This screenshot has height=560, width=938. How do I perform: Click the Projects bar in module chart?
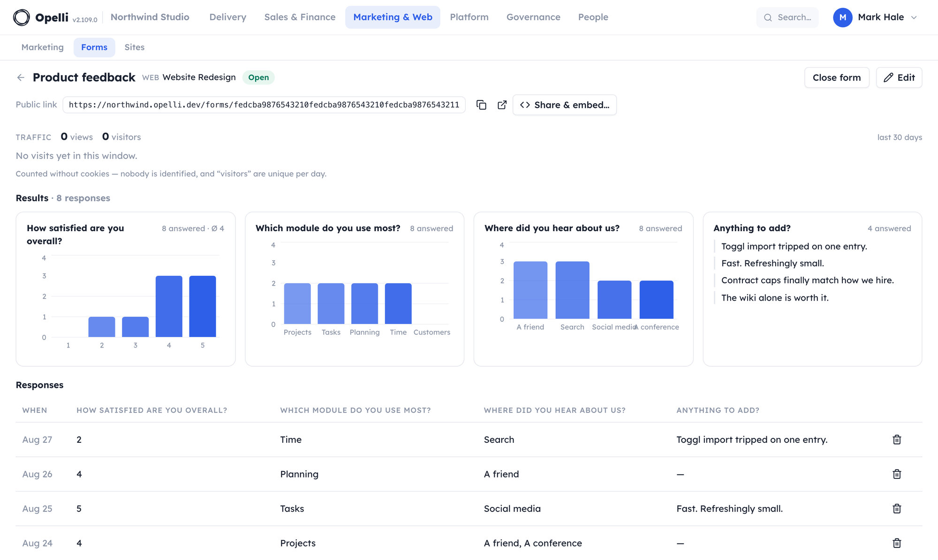tap(297, 303)
